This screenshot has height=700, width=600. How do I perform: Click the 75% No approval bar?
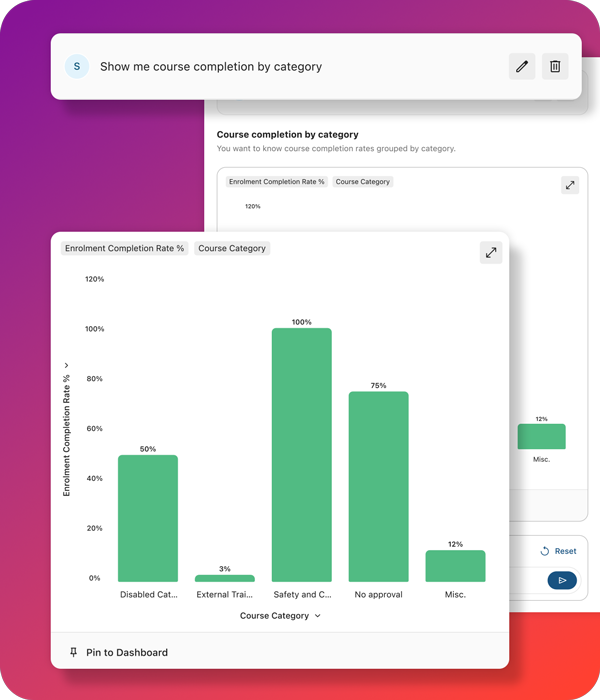pos(378,486)
